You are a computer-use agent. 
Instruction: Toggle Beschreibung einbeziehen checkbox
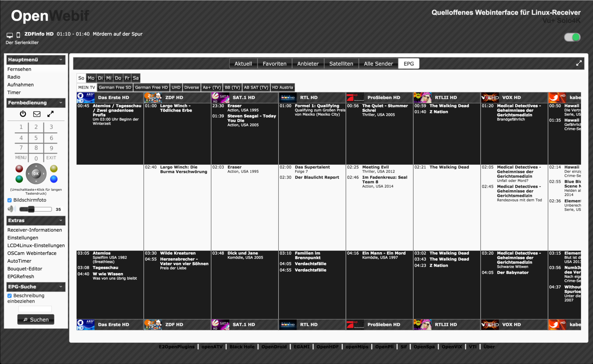10,296
